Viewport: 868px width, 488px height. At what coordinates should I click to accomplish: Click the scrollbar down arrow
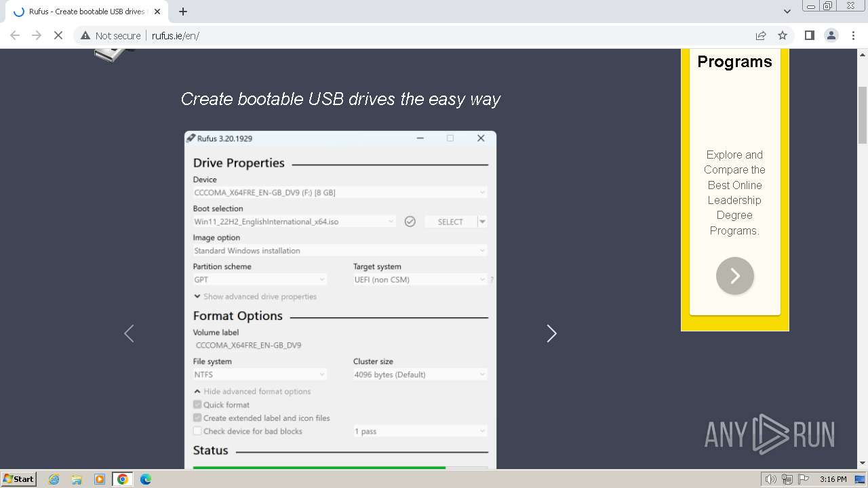pos(863,464)
